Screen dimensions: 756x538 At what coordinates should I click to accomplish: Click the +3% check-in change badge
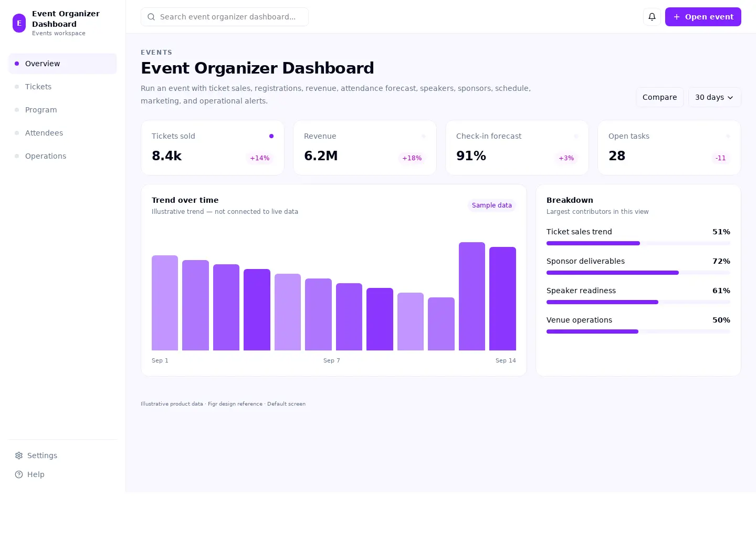point(566,158)
